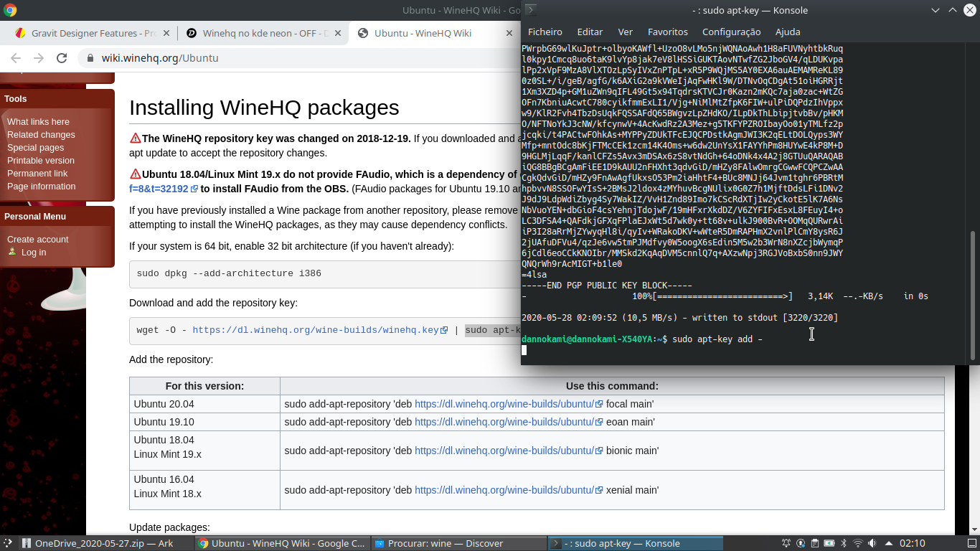Toggle Bluetooth from the system tray

[843, 543]
